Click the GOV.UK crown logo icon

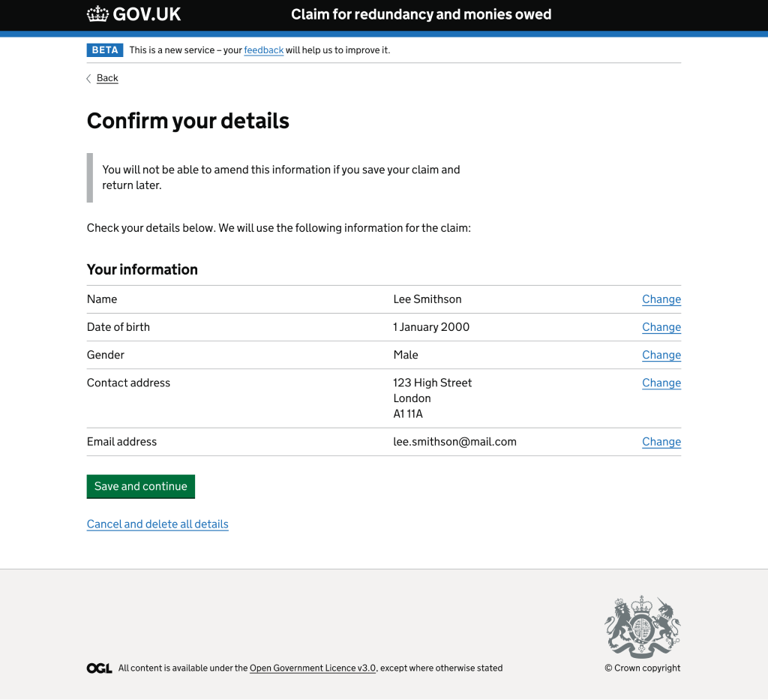[x=97, y=14]
